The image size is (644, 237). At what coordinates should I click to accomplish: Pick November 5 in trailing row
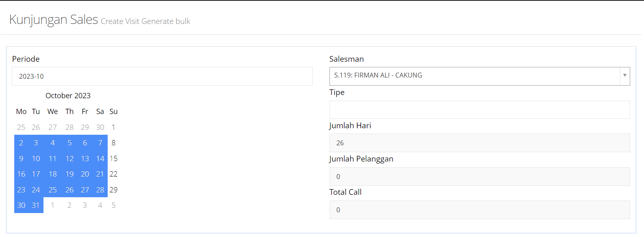click(114, 205)
